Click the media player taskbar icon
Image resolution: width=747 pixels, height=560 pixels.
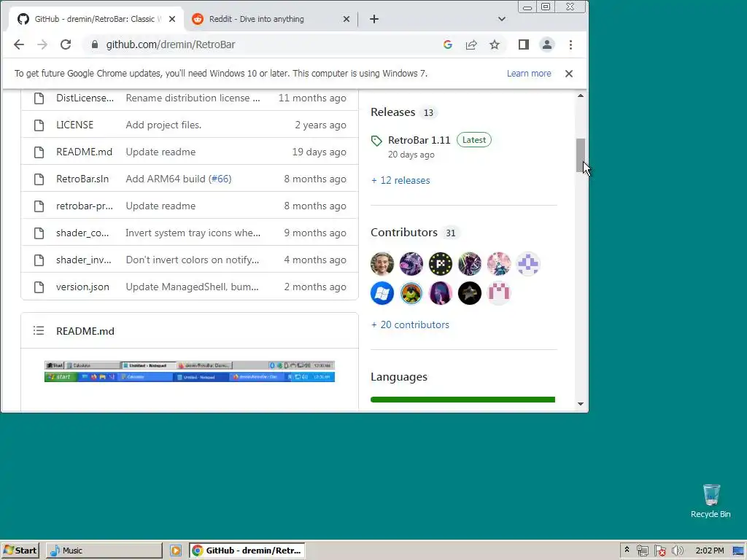click(x=176, y=551)
